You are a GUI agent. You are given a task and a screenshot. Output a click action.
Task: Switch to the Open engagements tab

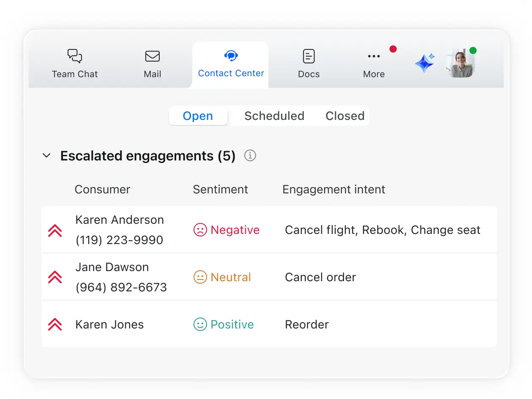tap(198, 116)
